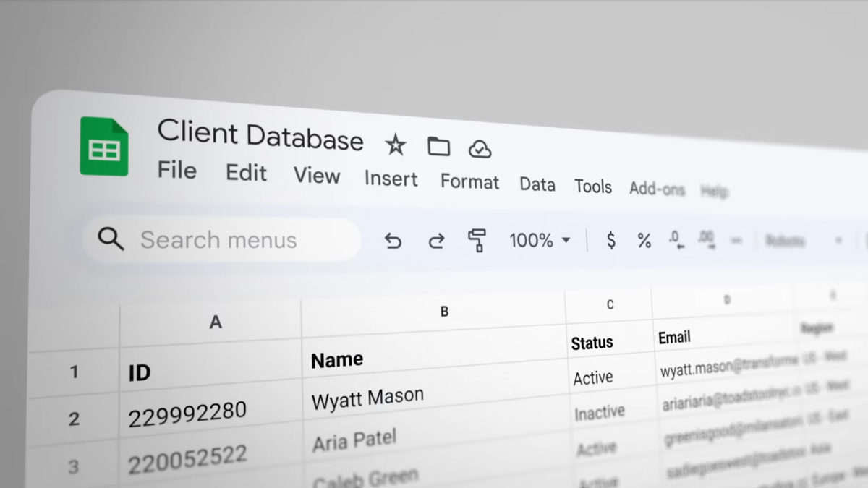Redo the last action

click(436, 240)
